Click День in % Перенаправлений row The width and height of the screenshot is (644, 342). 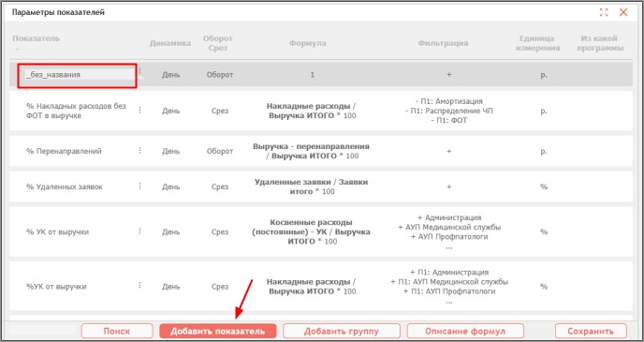point(171,151)
